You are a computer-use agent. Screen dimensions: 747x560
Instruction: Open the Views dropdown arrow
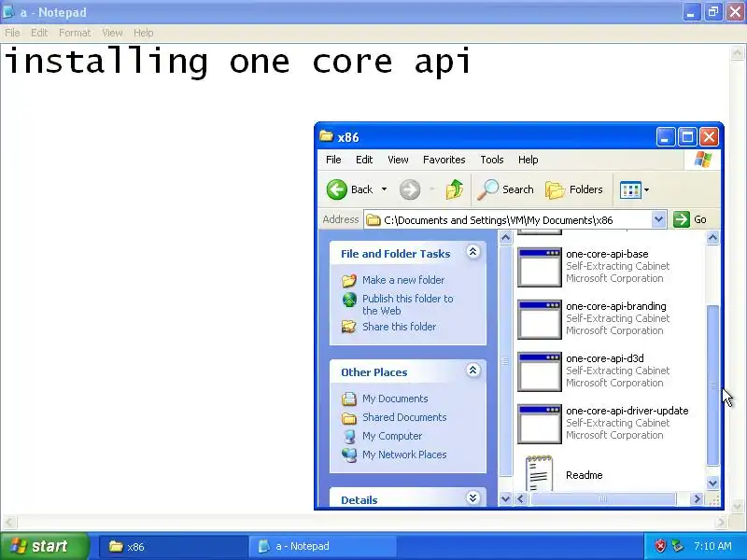[646, 190]
